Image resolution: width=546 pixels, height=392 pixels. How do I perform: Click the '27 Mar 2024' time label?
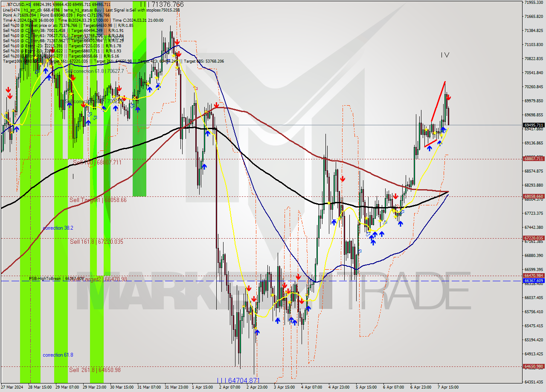point(13,387)
